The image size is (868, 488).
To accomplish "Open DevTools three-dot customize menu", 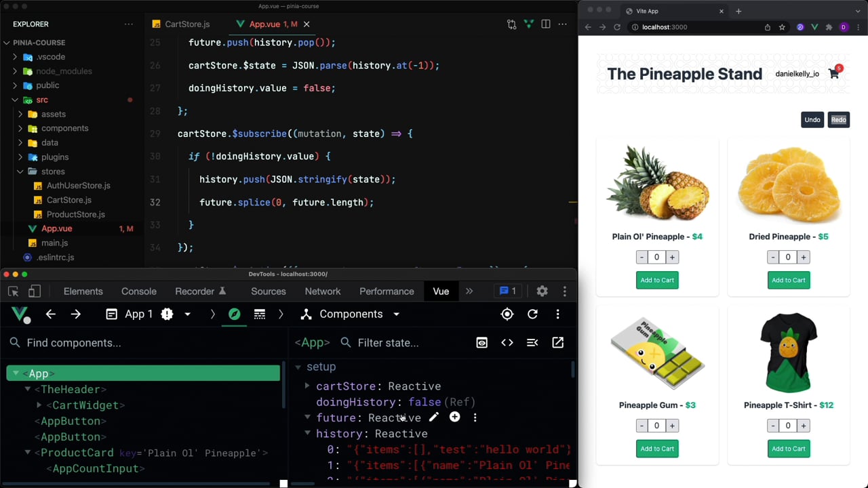I will tap(565, 291).
